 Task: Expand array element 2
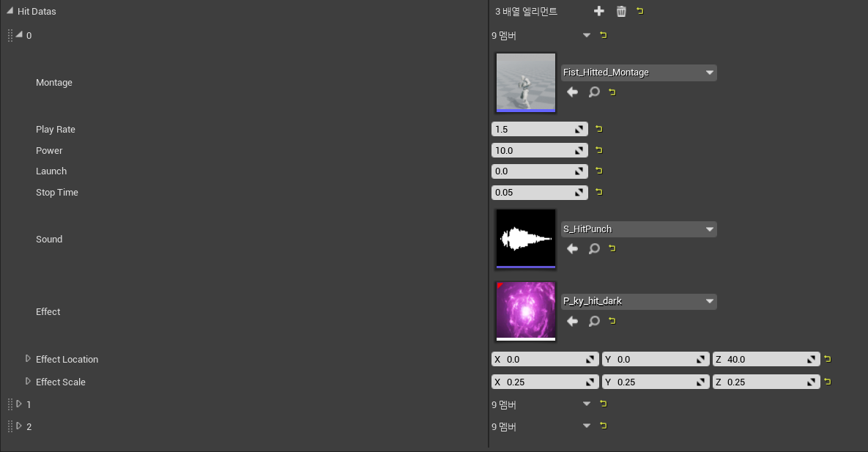tap(19, 426)
